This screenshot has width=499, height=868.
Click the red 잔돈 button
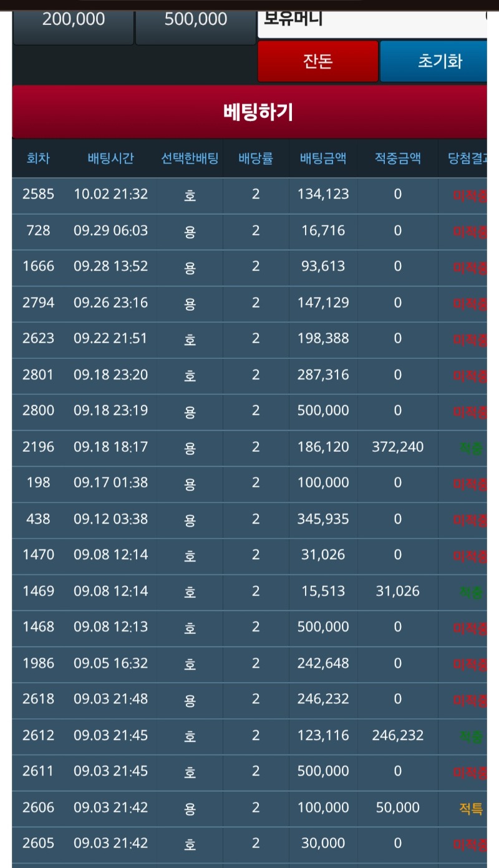[317, 62]
